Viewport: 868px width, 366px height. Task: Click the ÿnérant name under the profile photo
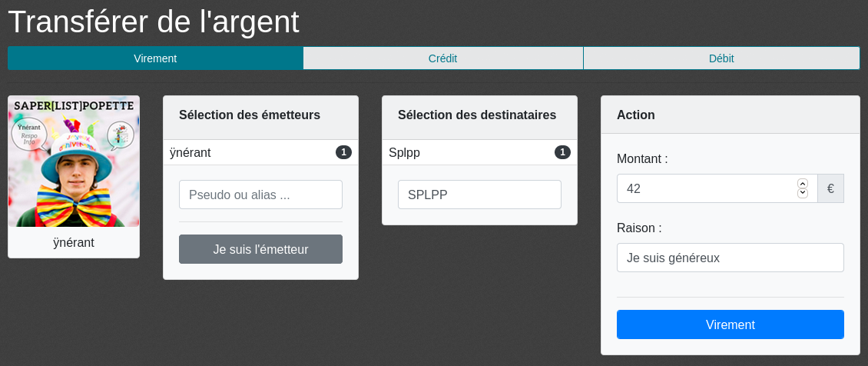[74, 242]
